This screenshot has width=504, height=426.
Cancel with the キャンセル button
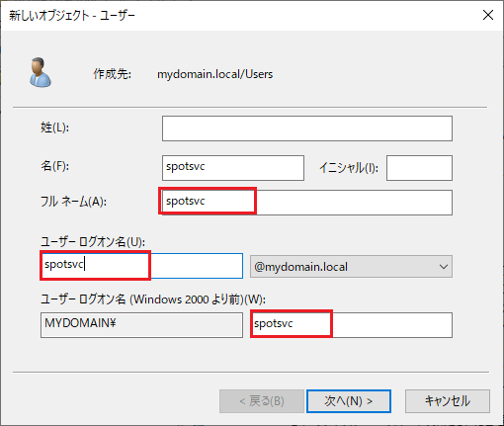pyautogui.click(x=448, y=401)
